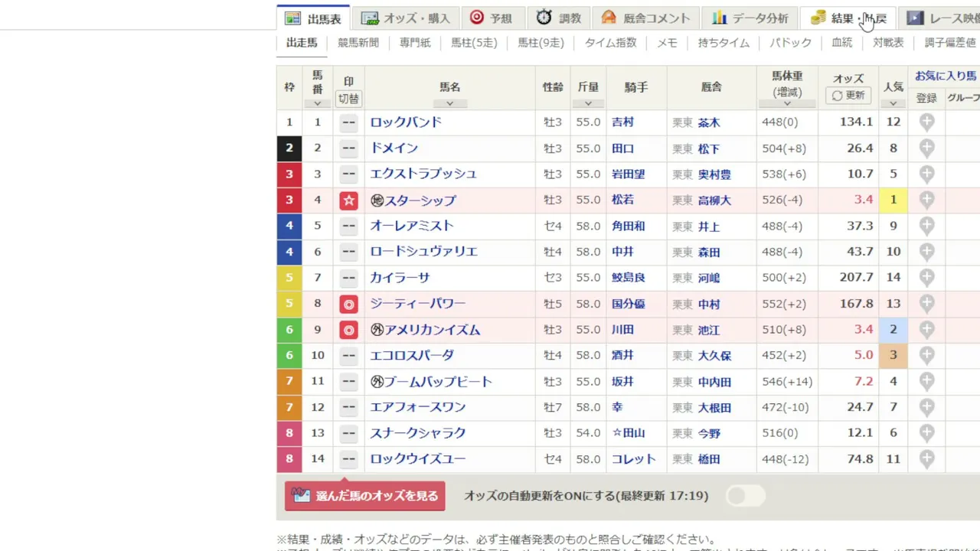Add スターシップ to favorites
Screen dimensions: 980x551
[x=926, y=201]
